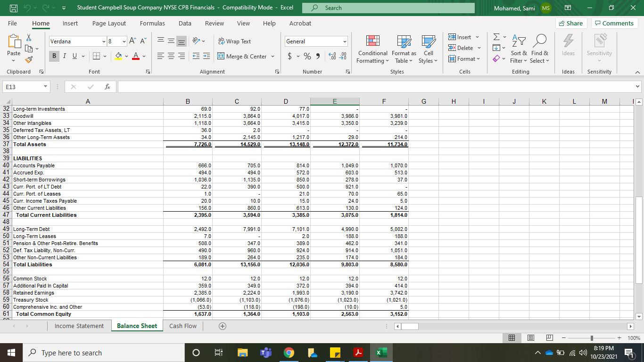Click the Share button

pos(570,23)
